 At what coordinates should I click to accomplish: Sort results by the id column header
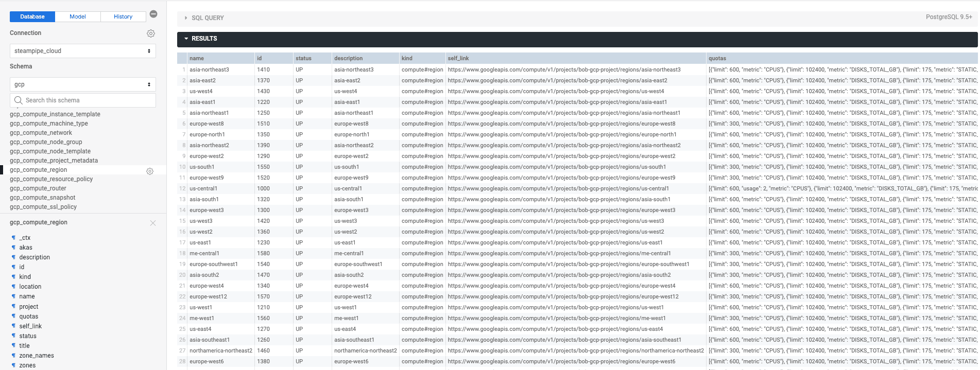click(273, 58)
